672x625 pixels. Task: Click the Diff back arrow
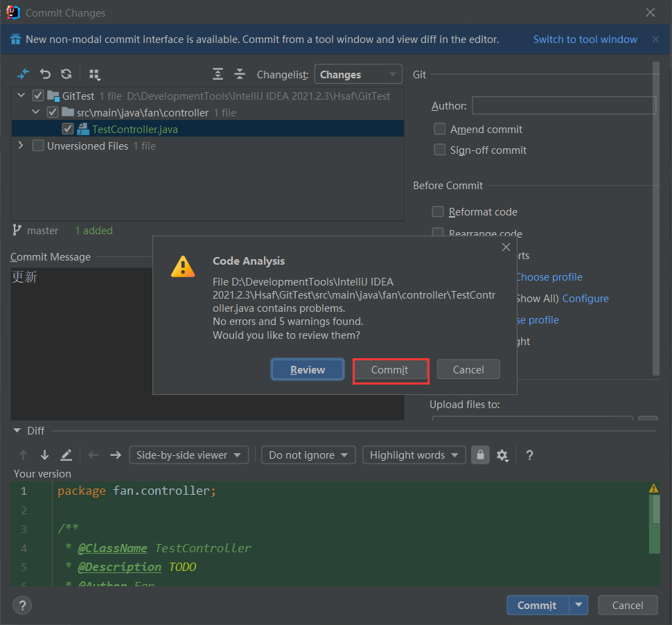click(x=94, y=455)
